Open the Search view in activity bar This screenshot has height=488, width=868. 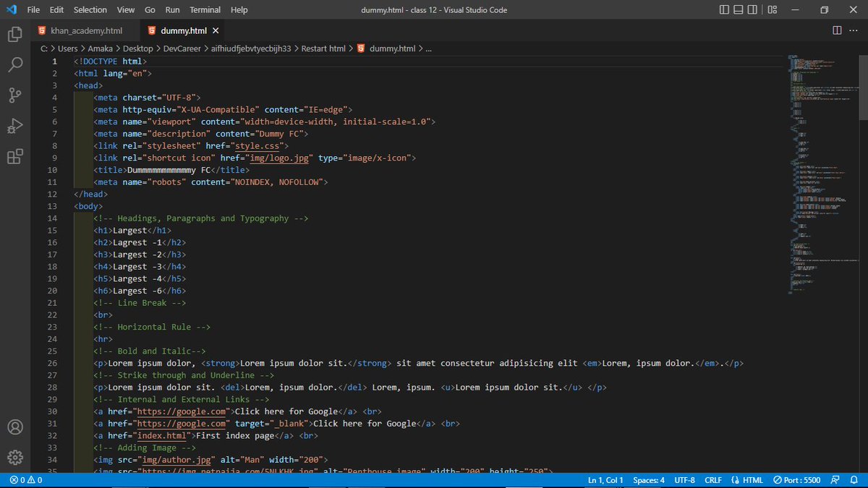pyautogui.click(x=15, y=65)
